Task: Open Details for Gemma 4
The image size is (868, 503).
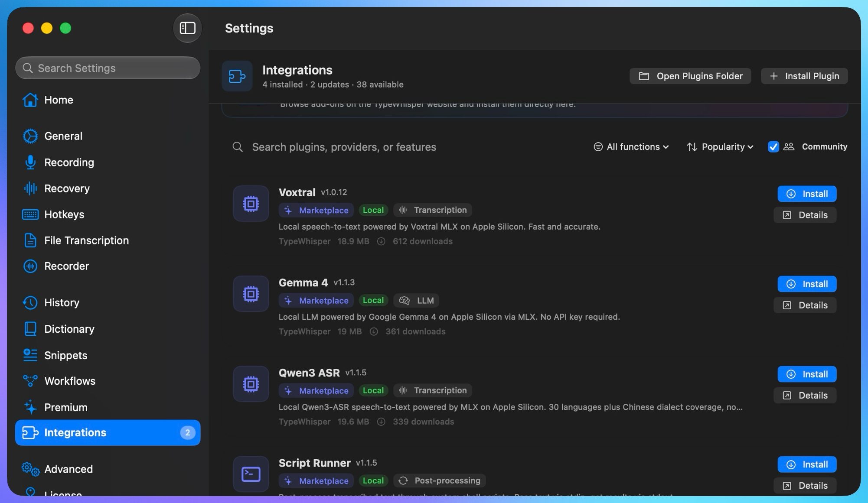Action: click(805, 305)
